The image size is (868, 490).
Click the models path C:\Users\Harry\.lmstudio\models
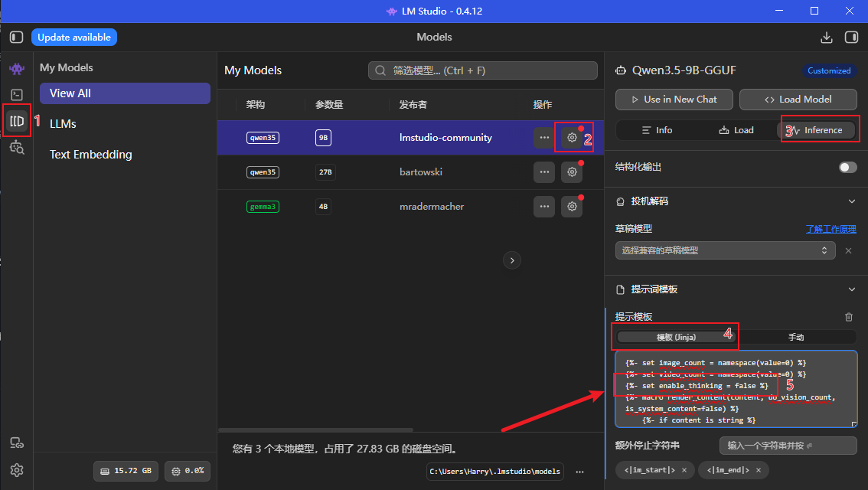495,472
